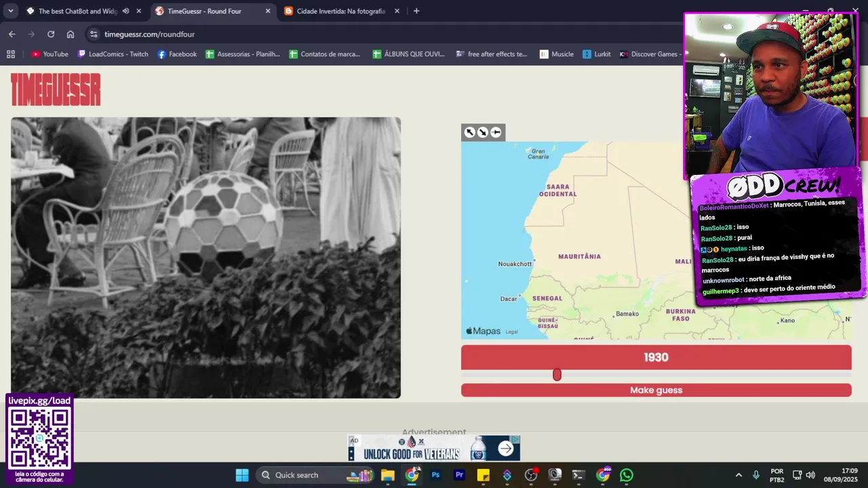Viewport: 868px width, 488px height.
Task: Click the veterans advertisement arrow button
Action: tap(507, 448)
